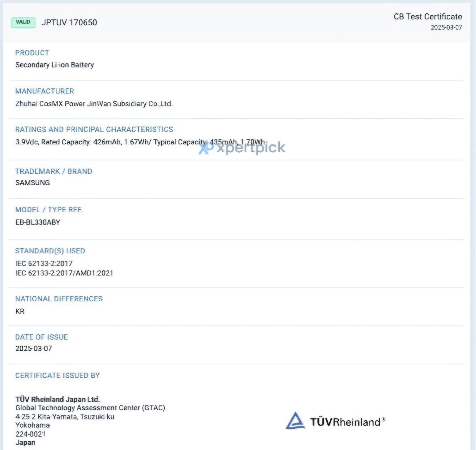Screen dimensions: 476x450
Task: Select certificate number JPTUV-170650
Action: (x=69, y=23)
